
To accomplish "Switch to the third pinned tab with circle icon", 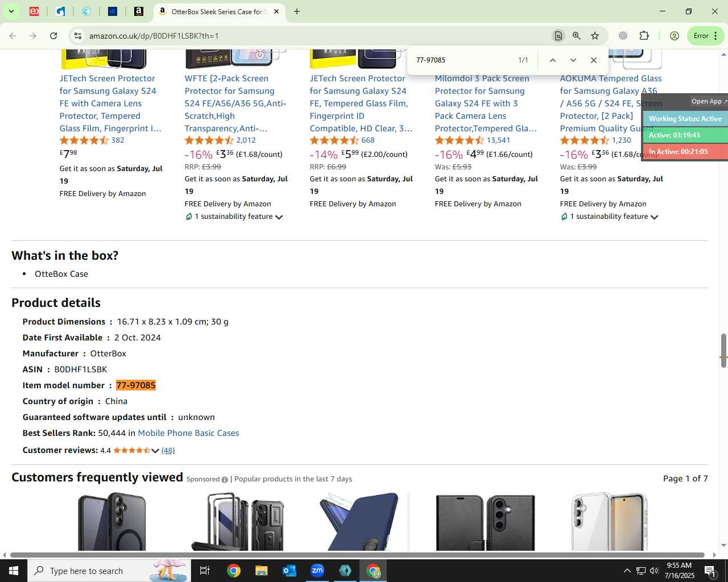I will click(86, 11).
